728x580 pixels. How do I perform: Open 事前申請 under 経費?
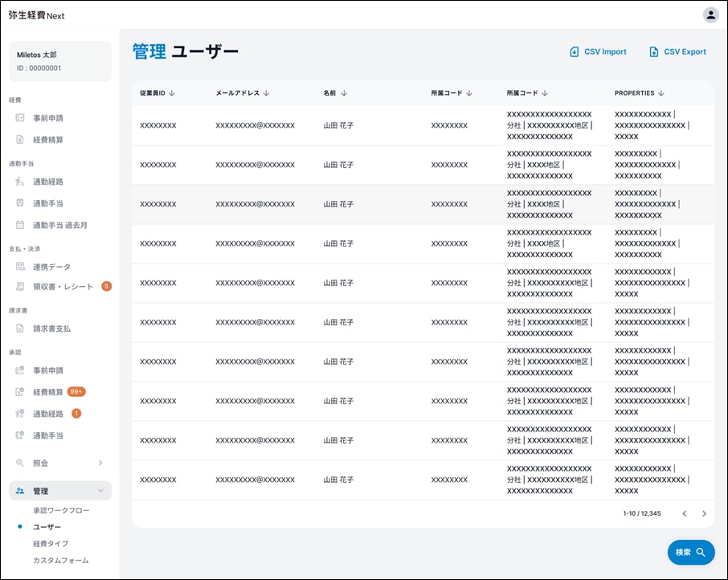tap(48, 118)
